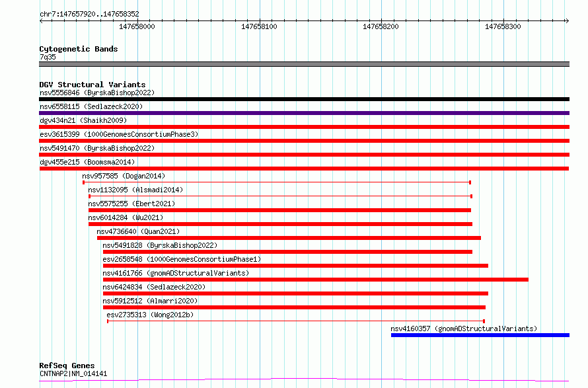
Task: Open variant nsv6014284 (Wu2021) label
Action: point(126,217)
